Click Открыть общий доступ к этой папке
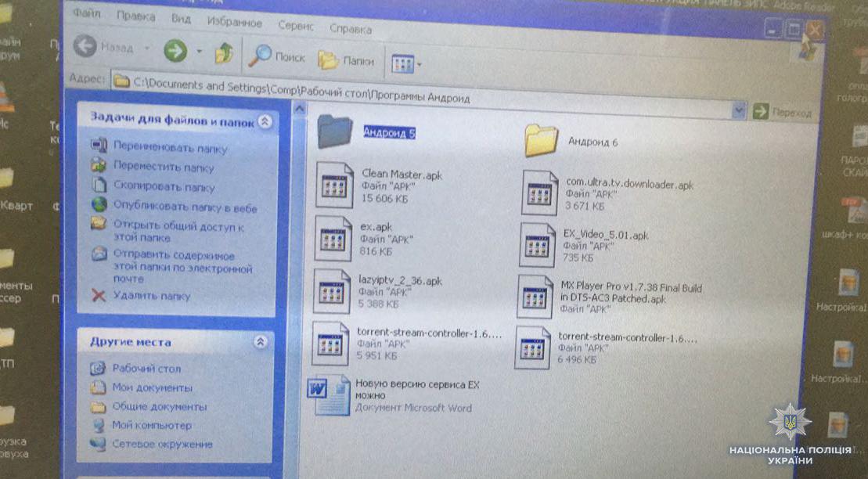868x479 pixels. (178, 231)
